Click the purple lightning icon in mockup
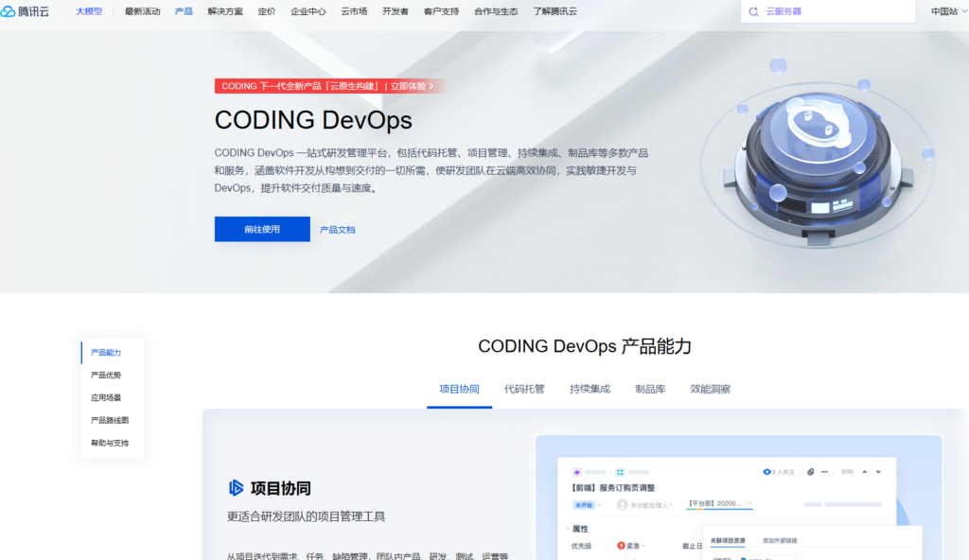 click(576, 472)
